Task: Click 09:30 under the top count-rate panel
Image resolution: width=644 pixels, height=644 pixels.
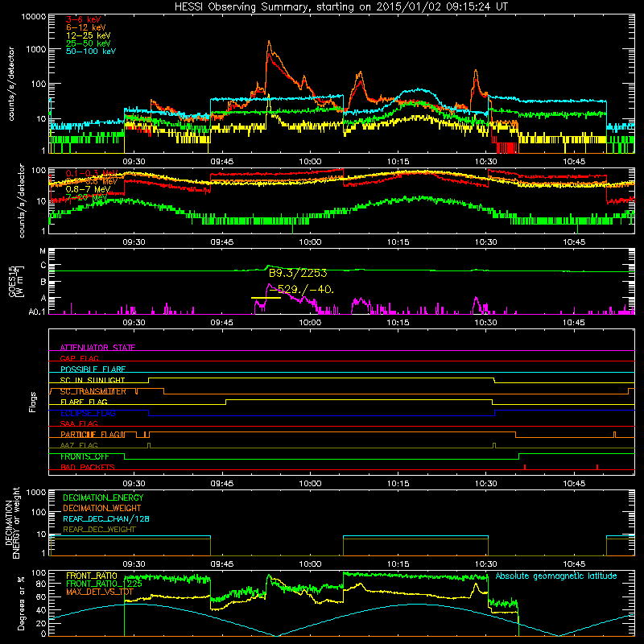Action: click(134, 162)
